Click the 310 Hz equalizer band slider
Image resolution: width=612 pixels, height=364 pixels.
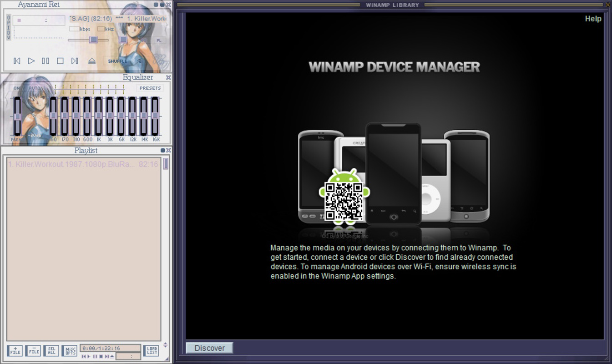coord(76,116)
